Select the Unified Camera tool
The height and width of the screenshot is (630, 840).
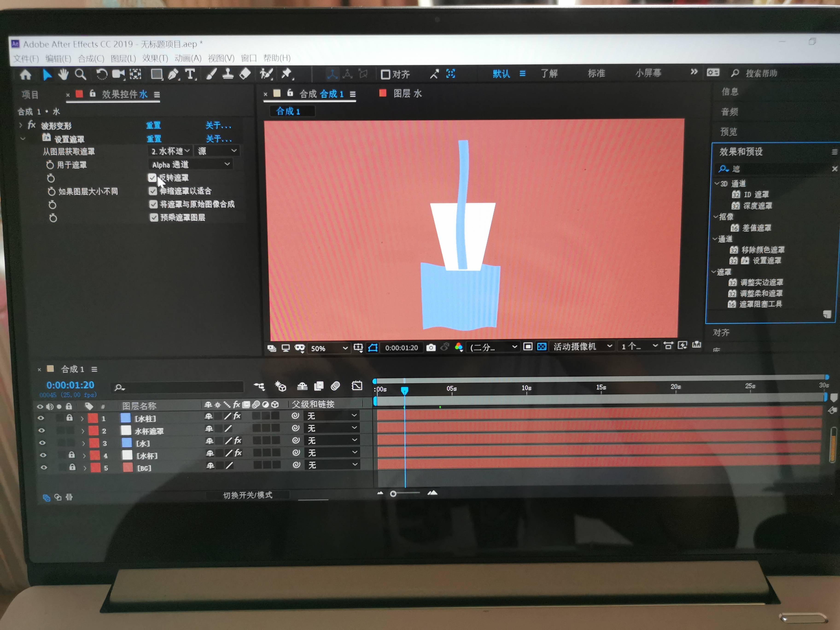118,74
